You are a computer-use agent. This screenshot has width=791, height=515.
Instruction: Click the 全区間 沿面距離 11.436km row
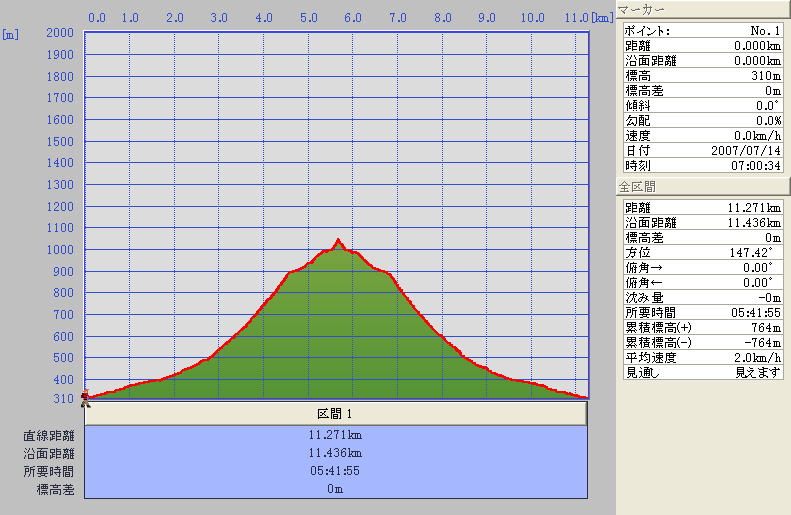(x=703, y=223)
